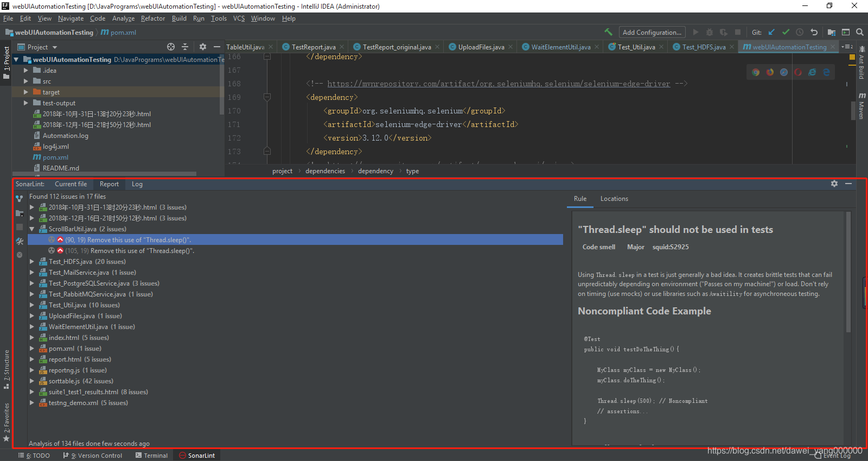This screenshot has height=461, width=868.
Task: Open the Ant Build side tool window
Action: (862, 62)
